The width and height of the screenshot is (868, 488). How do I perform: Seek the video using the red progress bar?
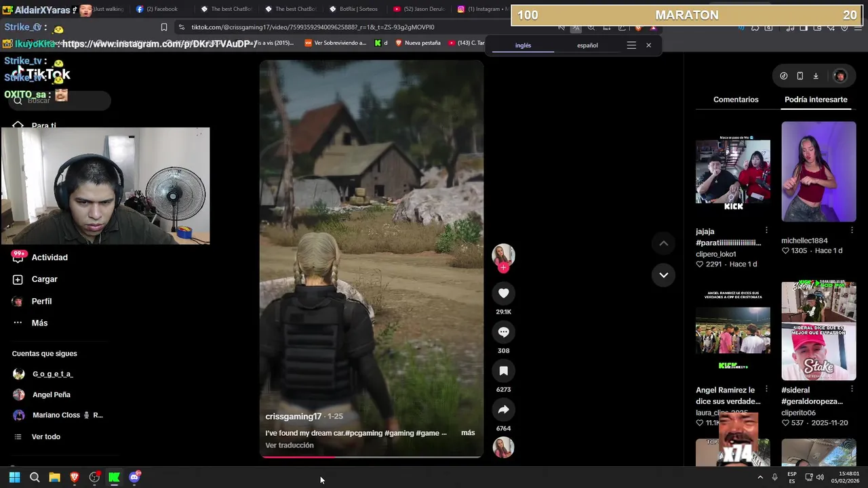pyautogui.click(x=371, y=457)
